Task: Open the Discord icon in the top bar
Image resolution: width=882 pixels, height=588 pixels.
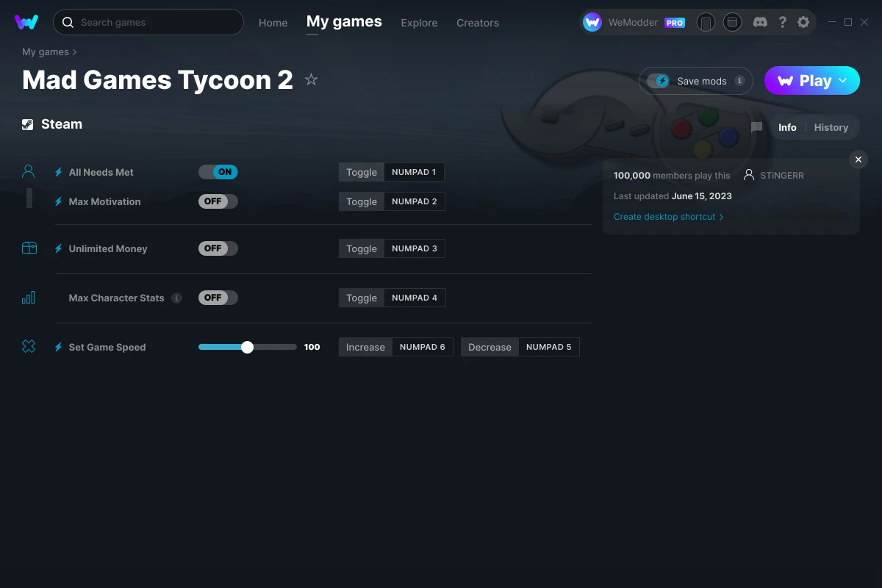Action: [760, 22]
